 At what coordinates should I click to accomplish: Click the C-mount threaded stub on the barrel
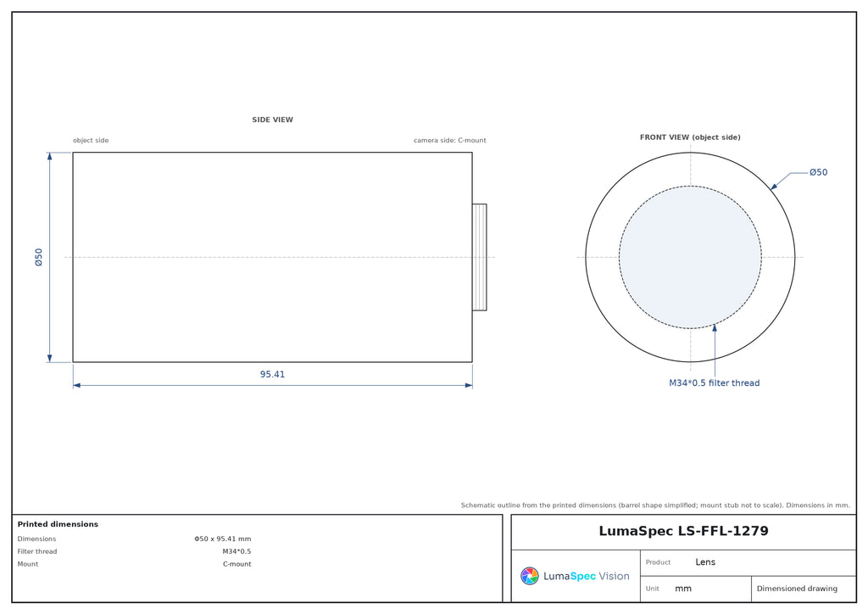click(x=480, y=258)
